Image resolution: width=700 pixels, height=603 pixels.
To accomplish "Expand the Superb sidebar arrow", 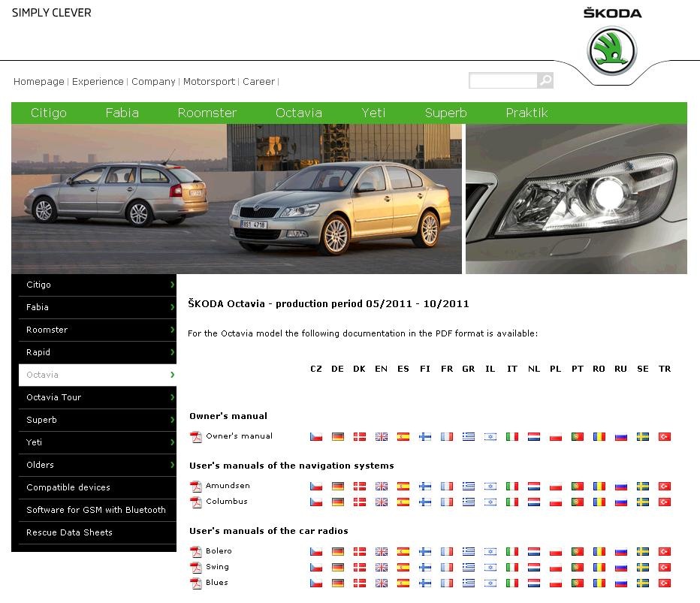I will (x=172, y=420).
